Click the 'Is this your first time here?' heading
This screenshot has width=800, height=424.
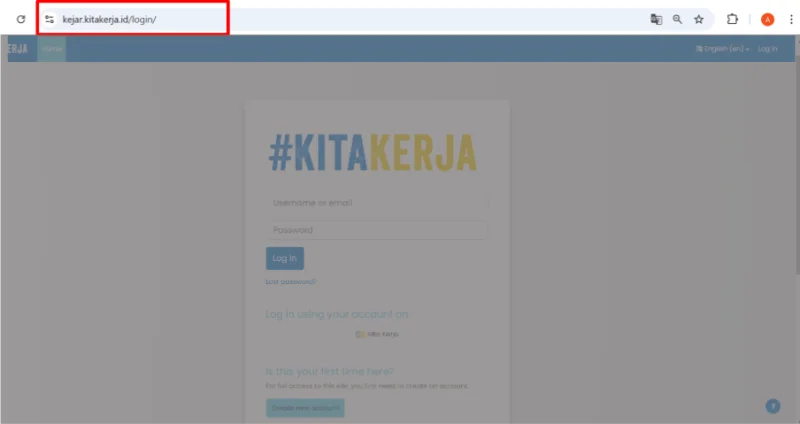[330, 371]
